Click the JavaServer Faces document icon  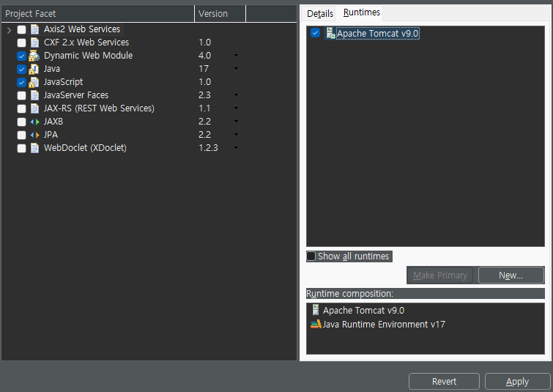point(34,95)
